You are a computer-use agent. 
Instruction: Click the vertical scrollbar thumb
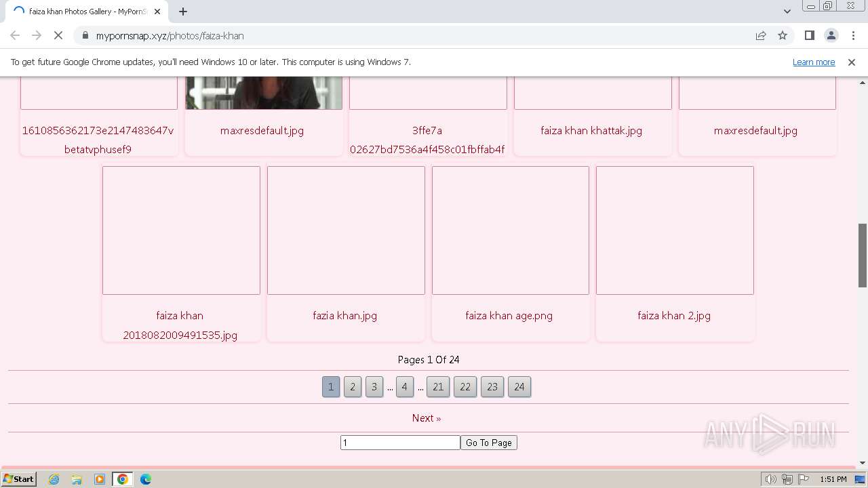coord(863,256)
